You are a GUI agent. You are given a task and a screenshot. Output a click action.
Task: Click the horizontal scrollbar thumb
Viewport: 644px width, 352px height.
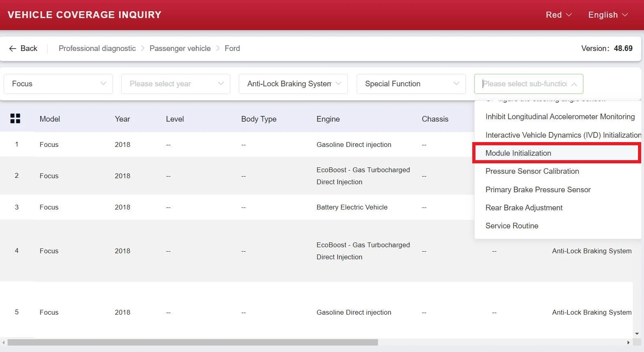pos(193,342)
